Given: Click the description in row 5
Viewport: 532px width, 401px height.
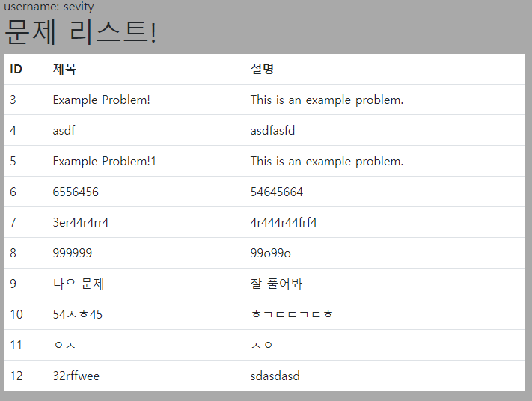Looking at the screenshot, I should [x=327, y=161].
